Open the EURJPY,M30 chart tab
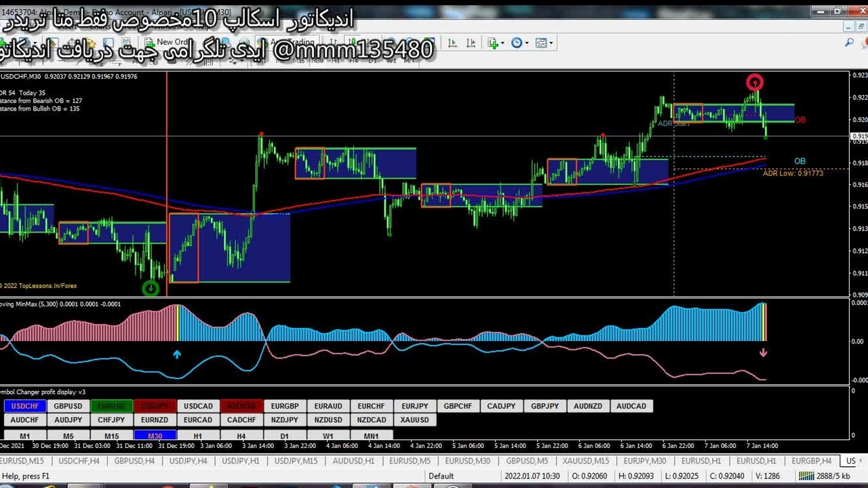The width and height of the screenshot is (868, 488). click(645, 461)
